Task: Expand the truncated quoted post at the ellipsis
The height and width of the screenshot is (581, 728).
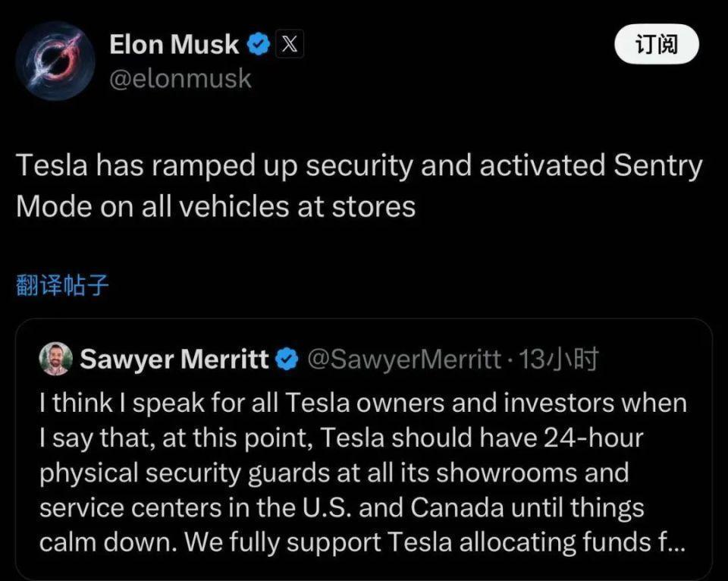Action: click(674, 543)
